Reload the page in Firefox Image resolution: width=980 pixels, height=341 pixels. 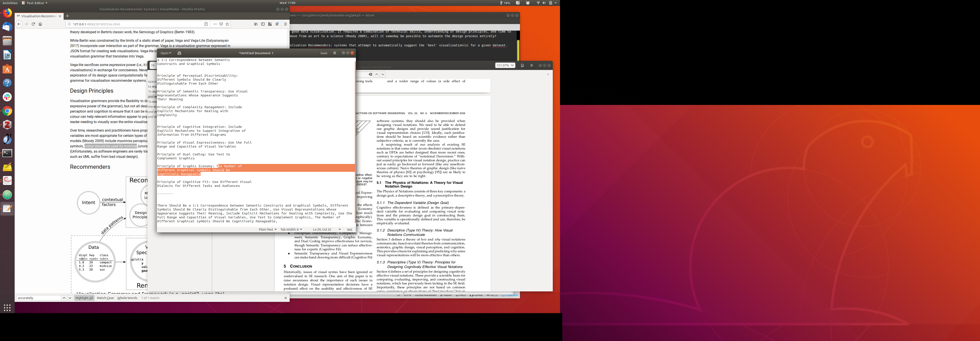coord(33,24)
